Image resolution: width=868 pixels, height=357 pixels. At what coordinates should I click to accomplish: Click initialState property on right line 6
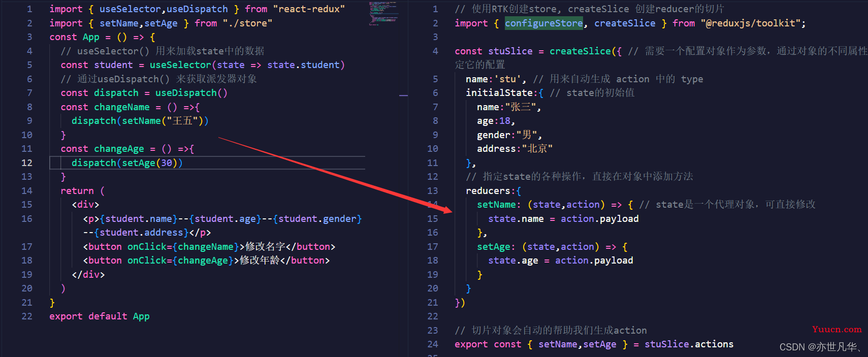click(499, 93)
